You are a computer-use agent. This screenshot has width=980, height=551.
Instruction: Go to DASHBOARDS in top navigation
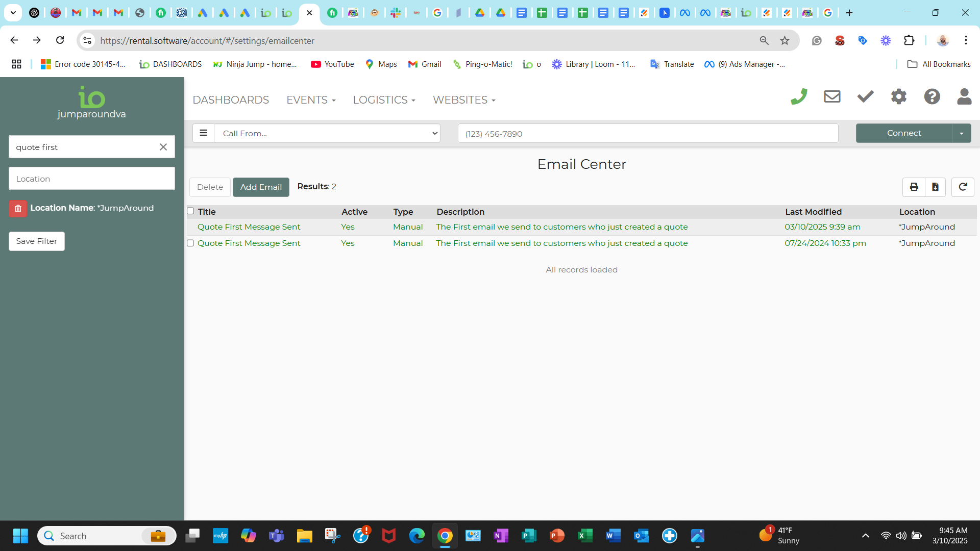click(x=231, y=100)
